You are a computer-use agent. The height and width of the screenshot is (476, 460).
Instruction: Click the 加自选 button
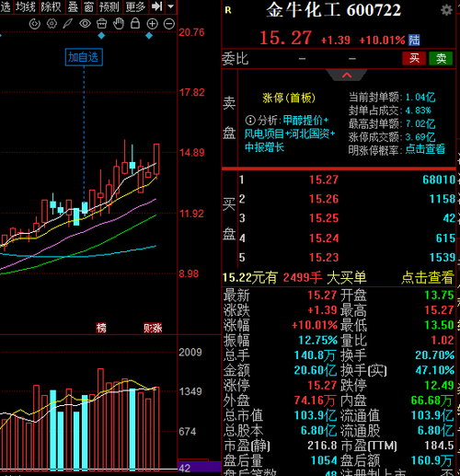[x=84, y=57]
